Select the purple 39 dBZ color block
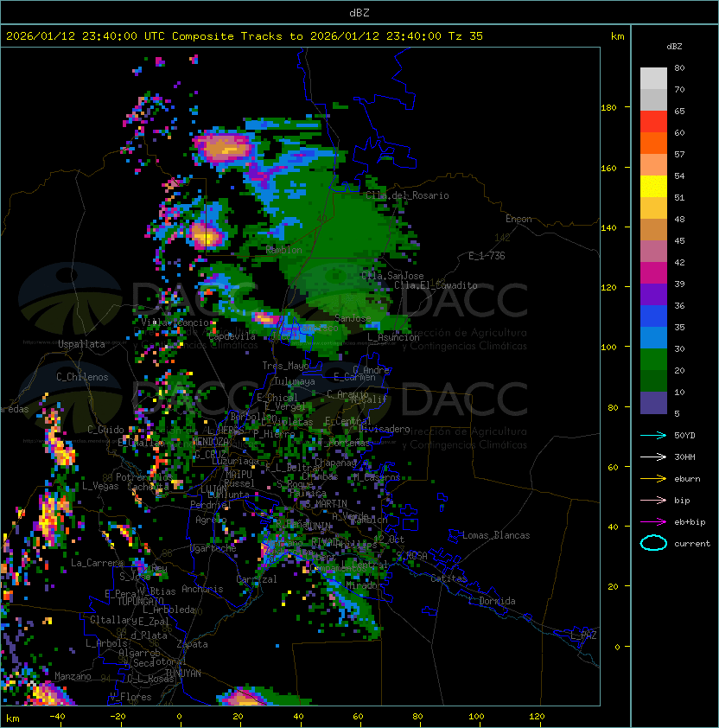The image size is (719, 728). 653,294
